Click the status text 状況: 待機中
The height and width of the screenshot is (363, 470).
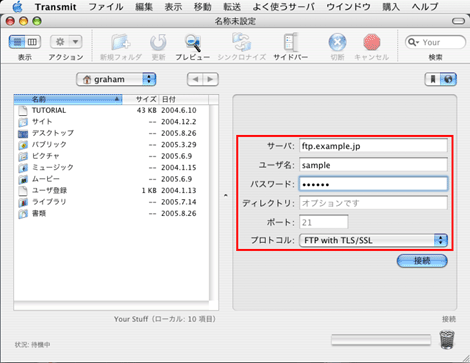point(32,345)
